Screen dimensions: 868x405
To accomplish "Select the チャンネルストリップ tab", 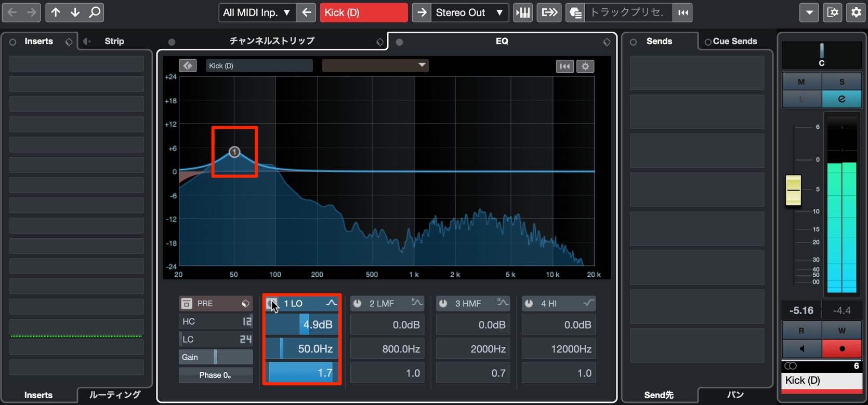I will pos(272,40).
